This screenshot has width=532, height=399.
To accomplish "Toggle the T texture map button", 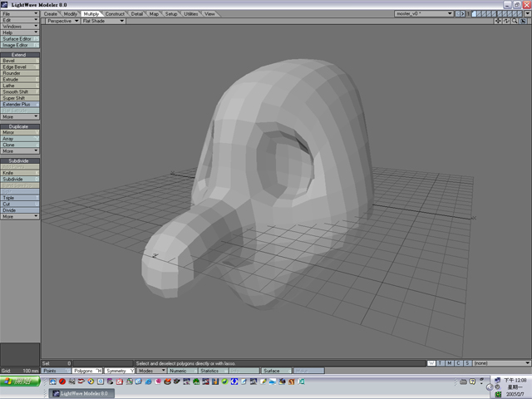I will coord(441,363).
